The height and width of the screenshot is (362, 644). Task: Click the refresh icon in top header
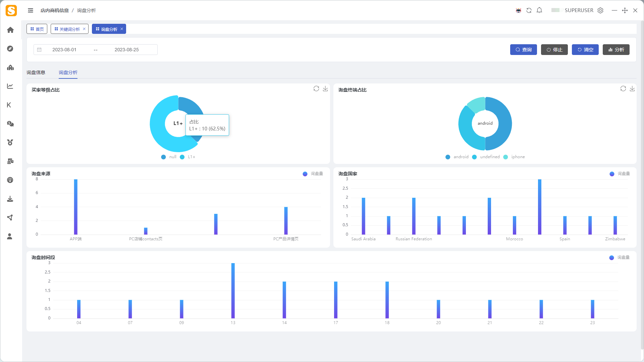click(529, 10)
